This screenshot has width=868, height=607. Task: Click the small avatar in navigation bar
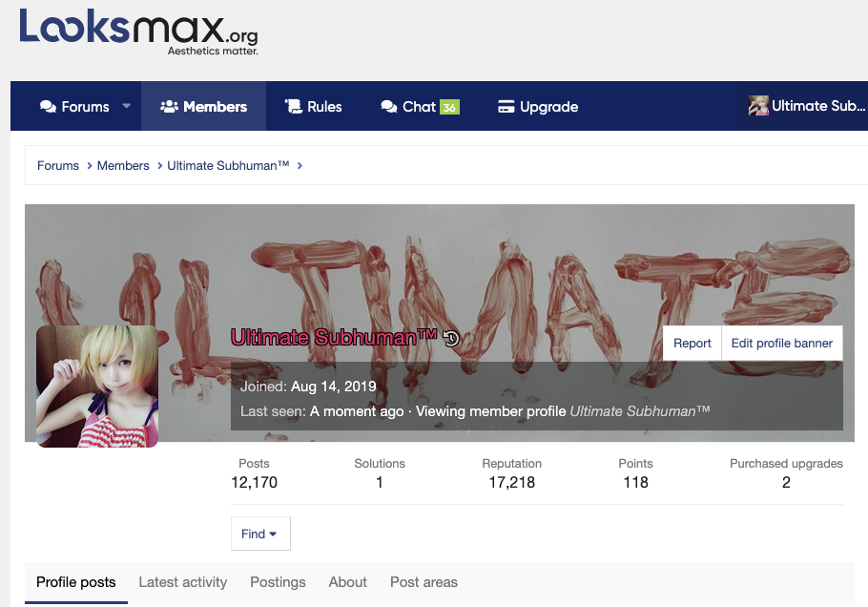tap(758, 105)
